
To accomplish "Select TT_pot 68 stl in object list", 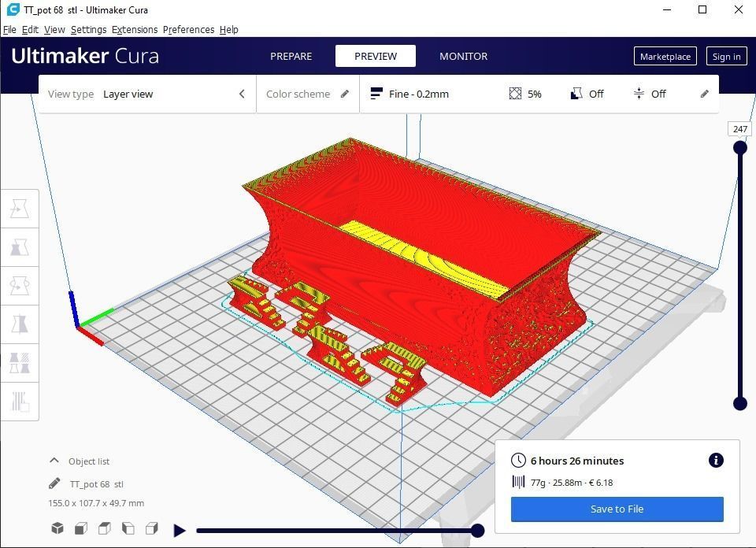I will point(96,484).
